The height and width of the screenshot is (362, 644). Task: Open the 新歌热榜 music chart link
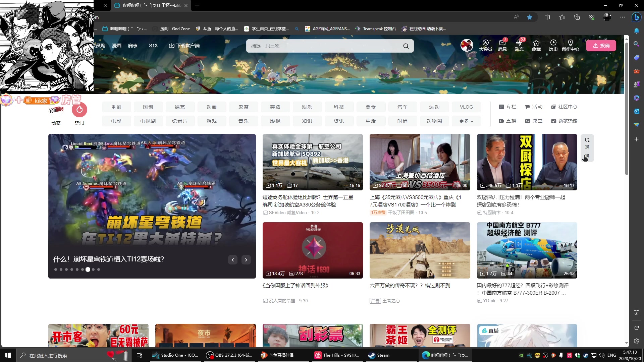click(564, 121)
